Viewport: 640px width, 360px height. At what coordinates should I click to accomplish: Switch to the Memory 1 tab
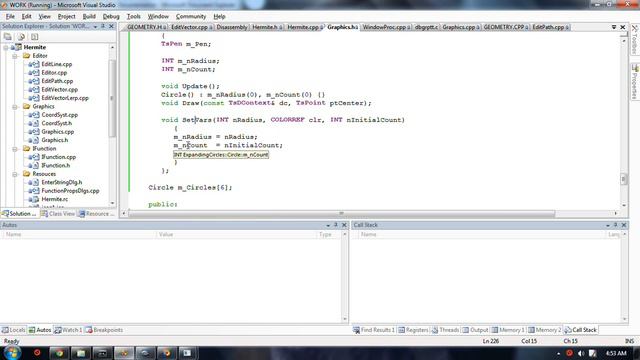[x=508, y=330]
